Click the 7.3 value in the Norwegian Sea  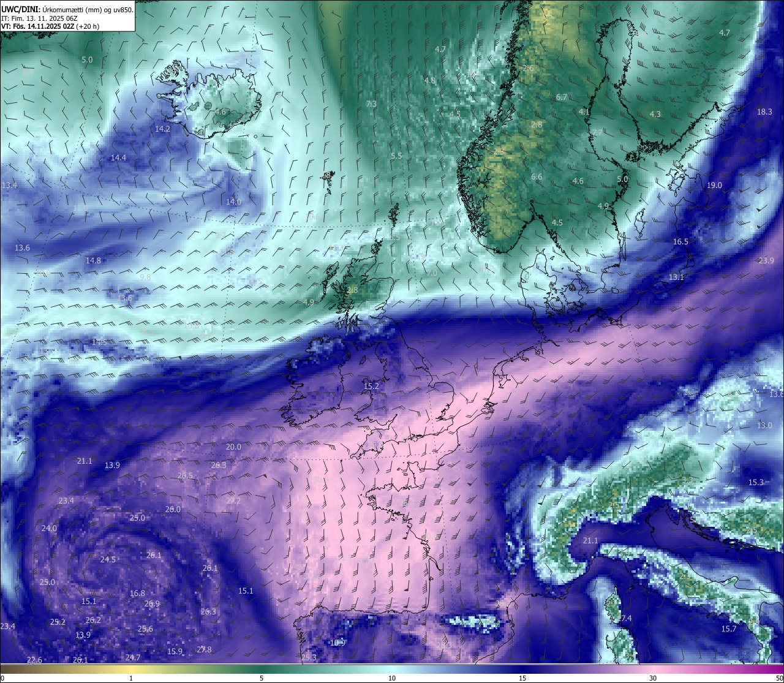click(371, 104)
